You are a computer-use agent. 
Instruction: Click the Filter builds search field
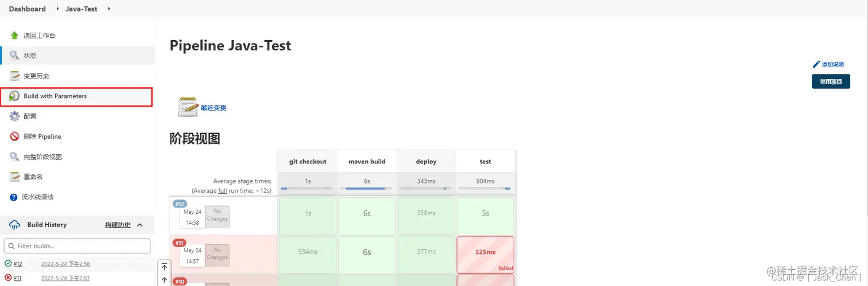[x=77, y=246]
